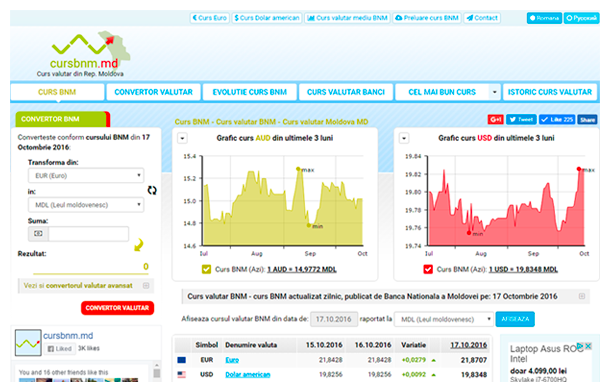Uncheck the AUD Curs BNM checkbox
Image resolution: width=610 pixels, height=392 pixels.
point(206,270)
